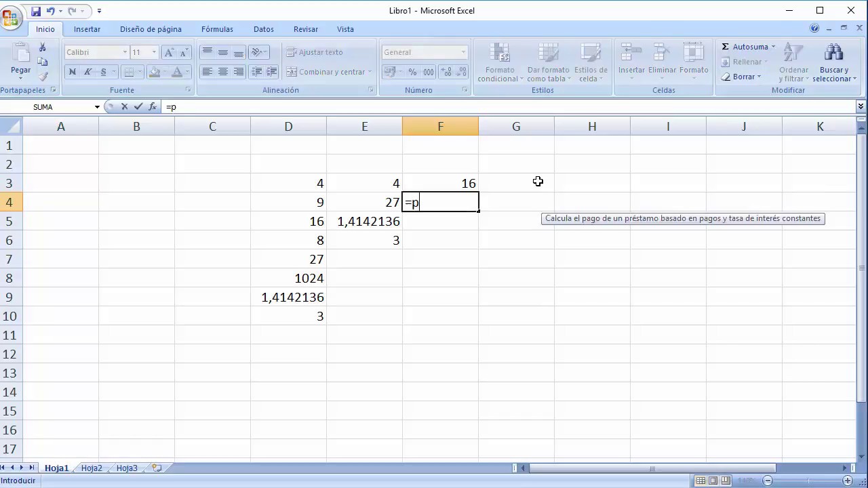Open Estilos de celda gallery
Image resolution: width=868 pixels, height=488 pixels.
click(x=591, y=62)
